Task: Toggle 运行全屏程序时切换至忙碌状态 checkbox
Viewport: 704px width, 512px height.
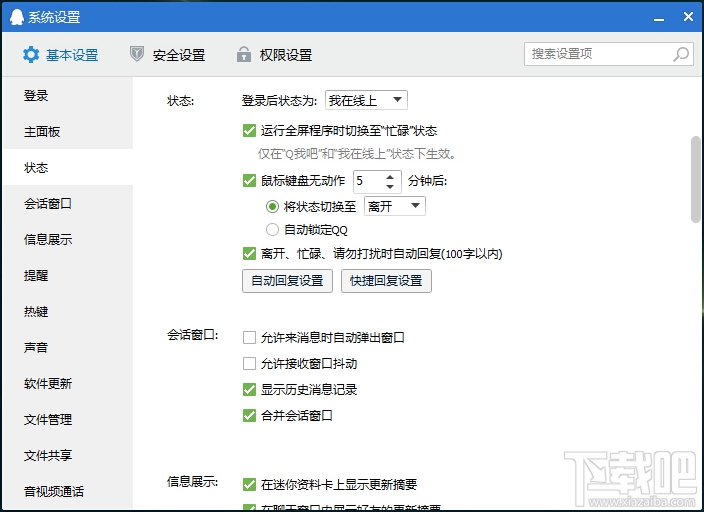Action: 249,131
